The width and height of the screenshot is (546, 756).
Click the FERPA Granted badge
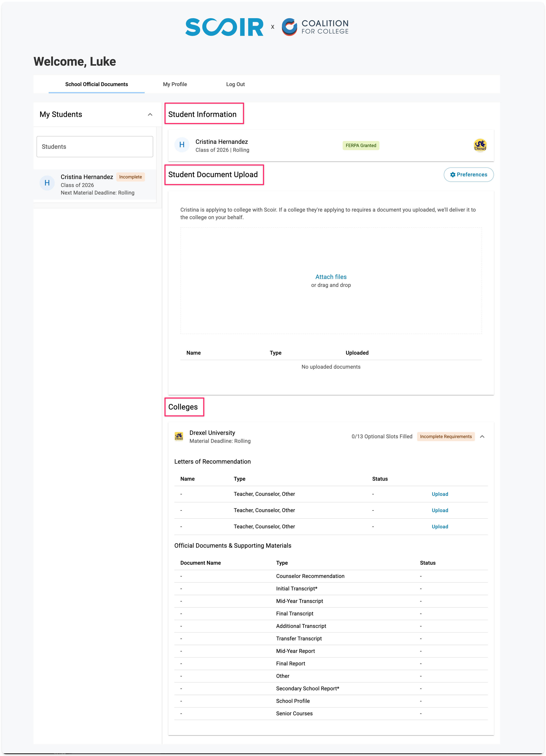click(360, 145)
